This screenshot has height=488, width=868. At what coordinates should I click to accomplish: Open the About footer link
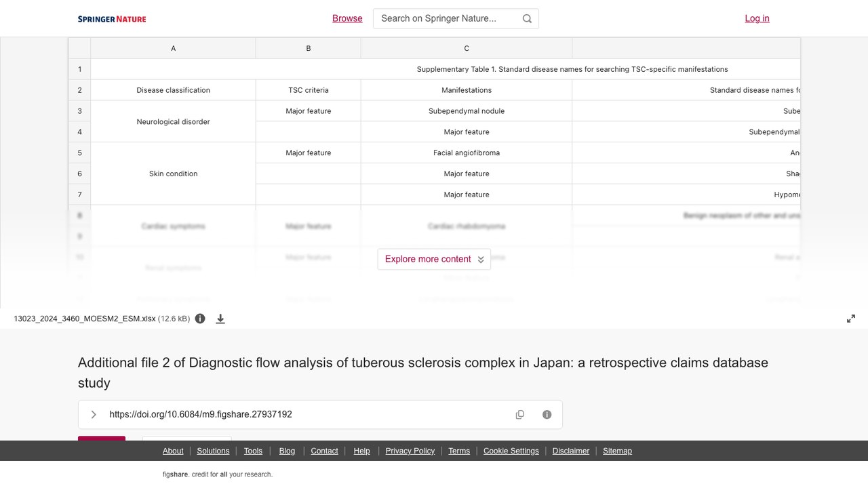(x=173, y=451)
